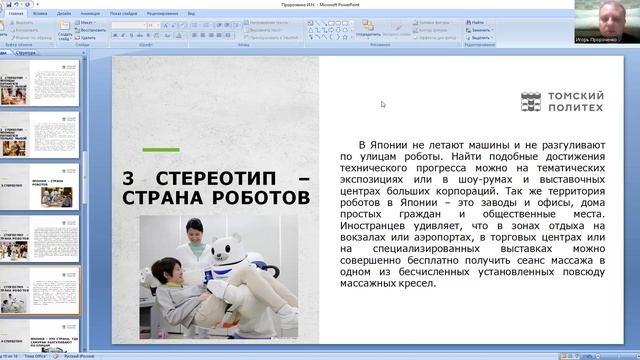
Task: Click Восстановить to reset the slide
Action: pos(91,30)
